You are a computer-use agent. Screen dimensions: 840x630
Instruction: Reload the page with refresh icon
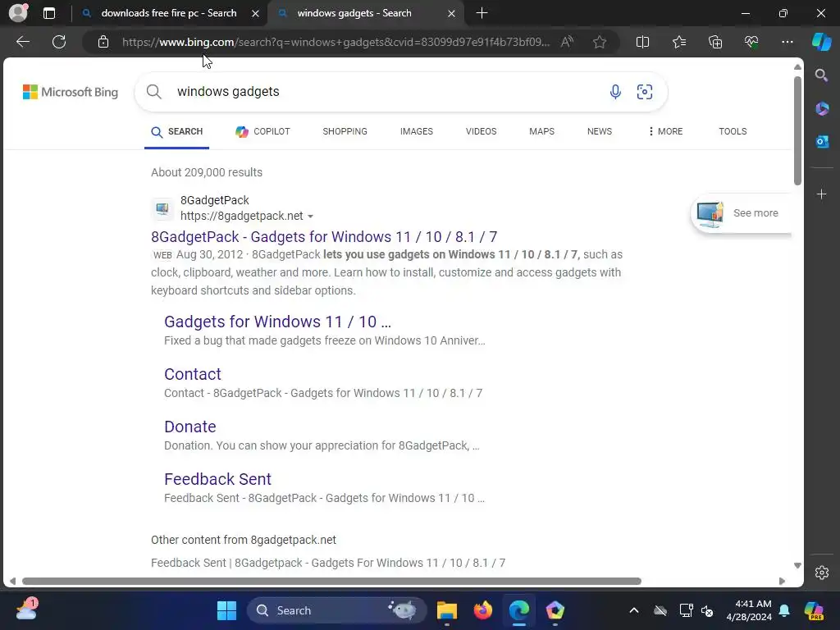[59, 42]
